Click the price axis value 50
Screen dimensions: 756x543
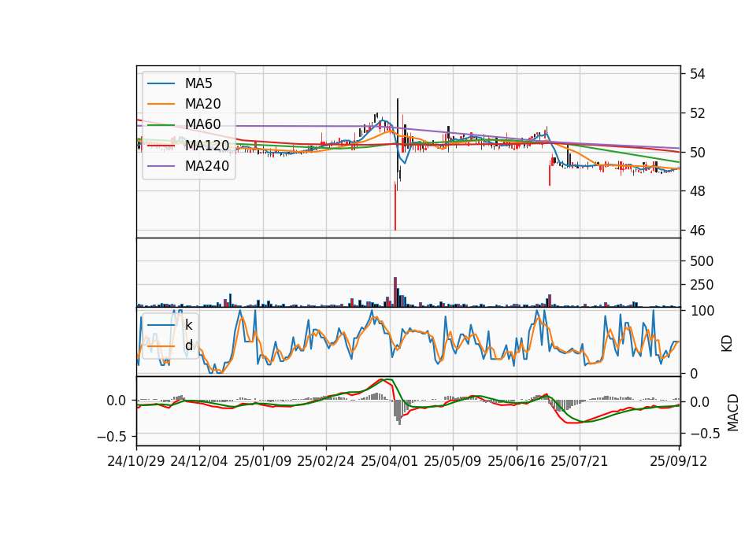(697, 152)
